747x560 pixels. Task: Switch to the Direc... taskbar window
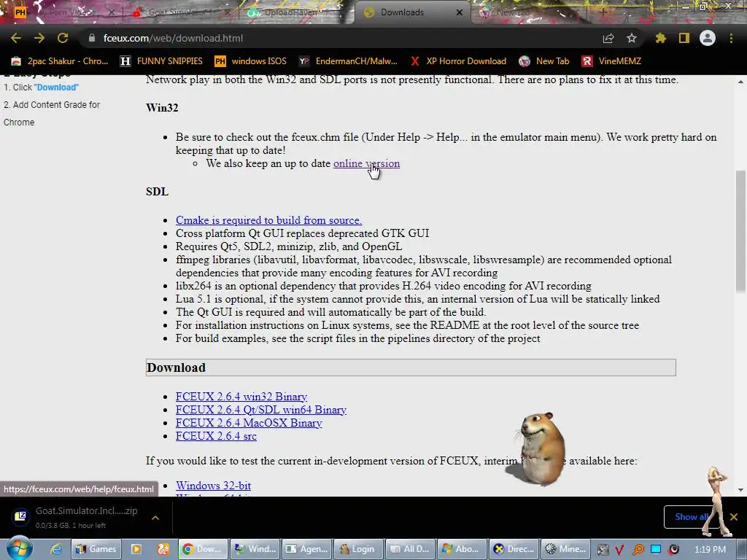point(515,549)
